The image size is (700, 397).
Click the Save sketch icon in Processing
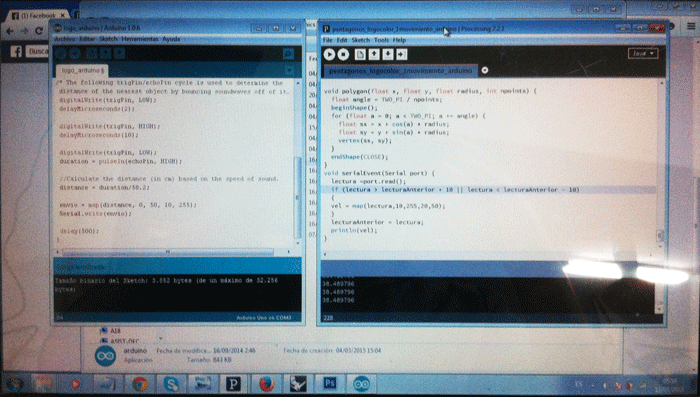(388, 54)
